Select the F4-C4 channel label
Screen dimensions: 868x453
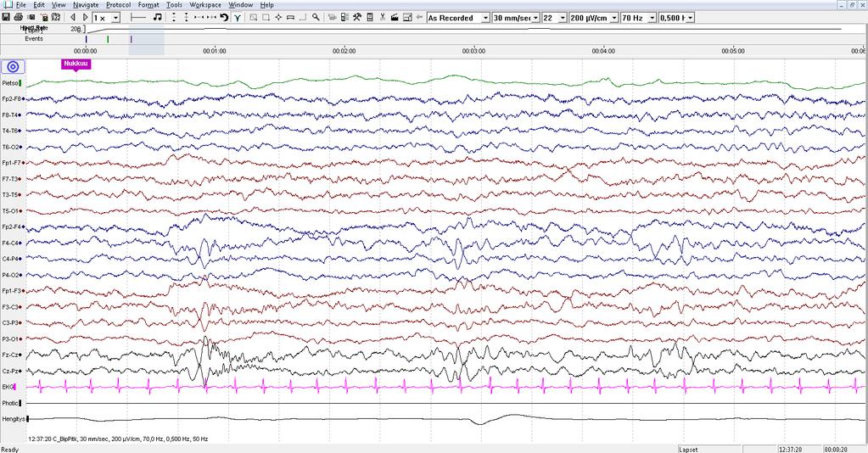coord(12,243)
